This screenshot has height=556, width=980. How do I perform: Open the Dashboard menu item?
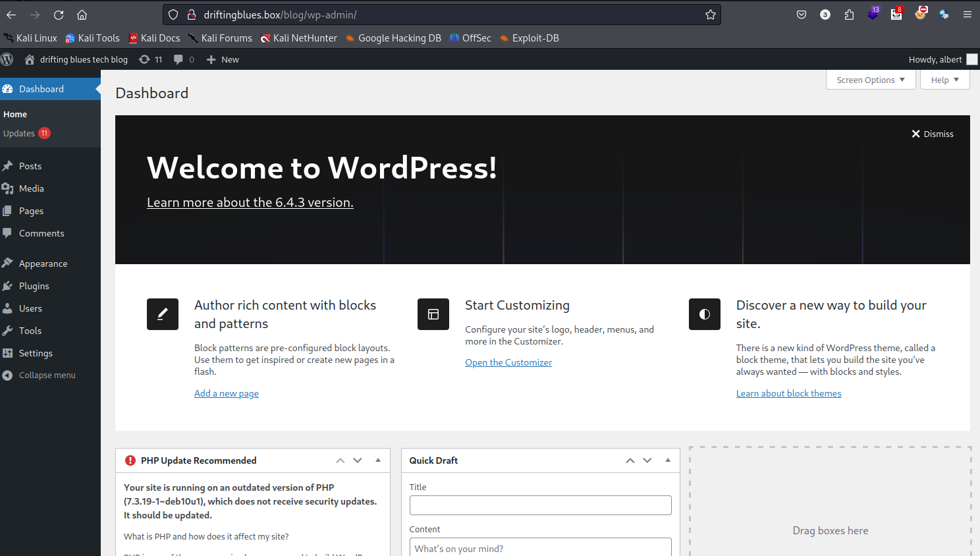50,89
